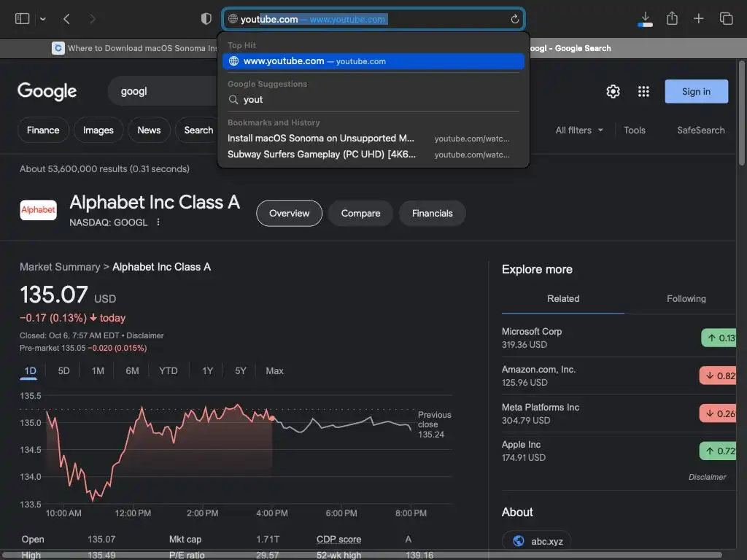Viewport: 747px width, 560px height.
Task: Open a new tab with plus icon
Action: pyautogui.click(x=699, y=19)
